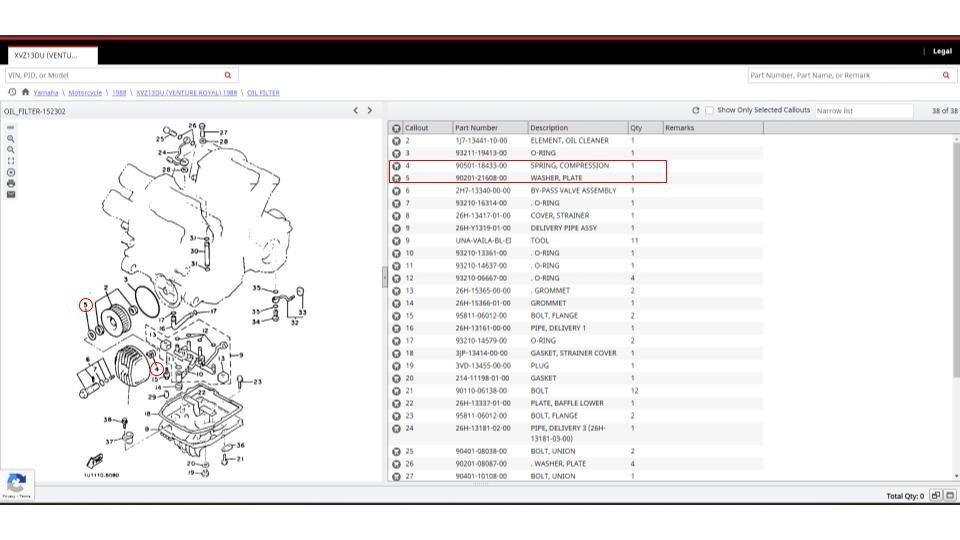This screenshot has width=960, height=540.
Task: Click the Narrow list filter field
Action: [863, 110]
